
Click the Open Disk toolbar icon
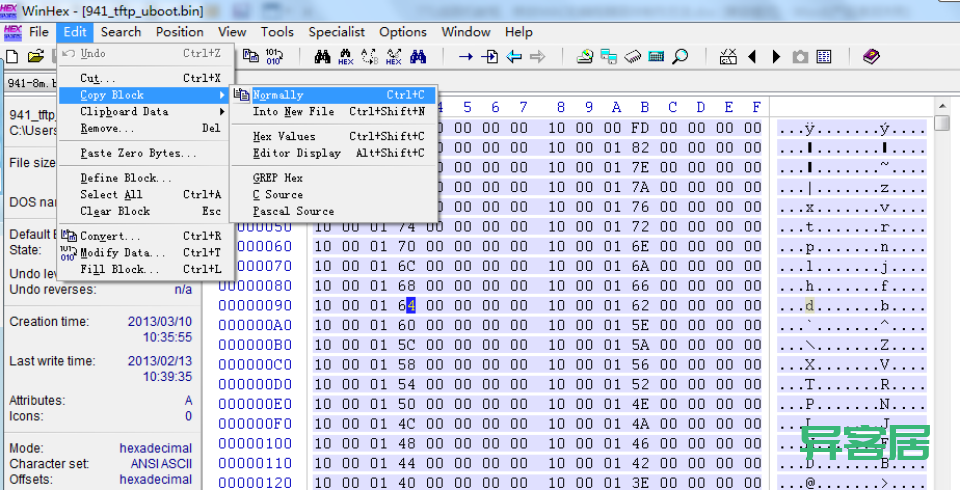click(585, 57)
